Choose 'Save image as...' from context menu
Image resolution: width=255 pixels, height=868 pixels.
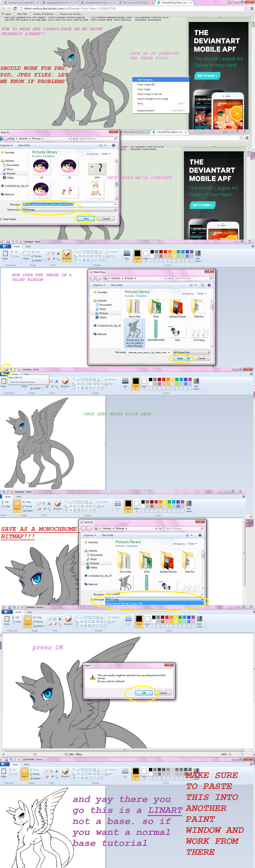tap(161, 80)
